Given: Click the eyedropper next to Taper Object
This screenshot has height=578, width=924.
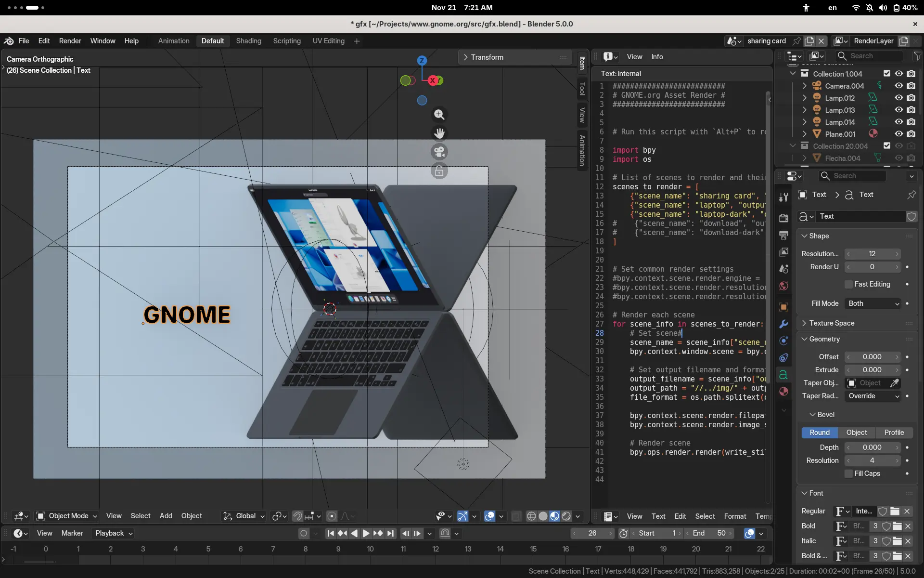Looking at the screenshot, I should click(x=894, y=383).
